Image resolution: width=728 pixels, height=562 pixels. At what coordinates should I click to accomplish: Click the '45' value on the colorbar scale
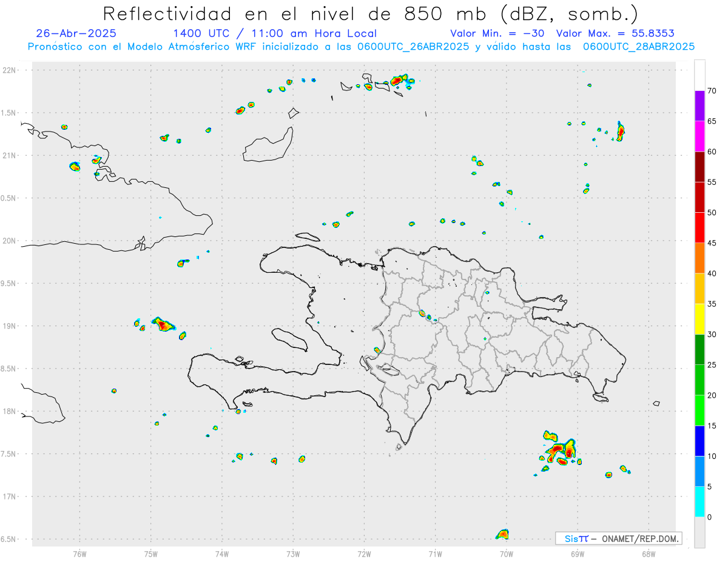coord(712,243)
